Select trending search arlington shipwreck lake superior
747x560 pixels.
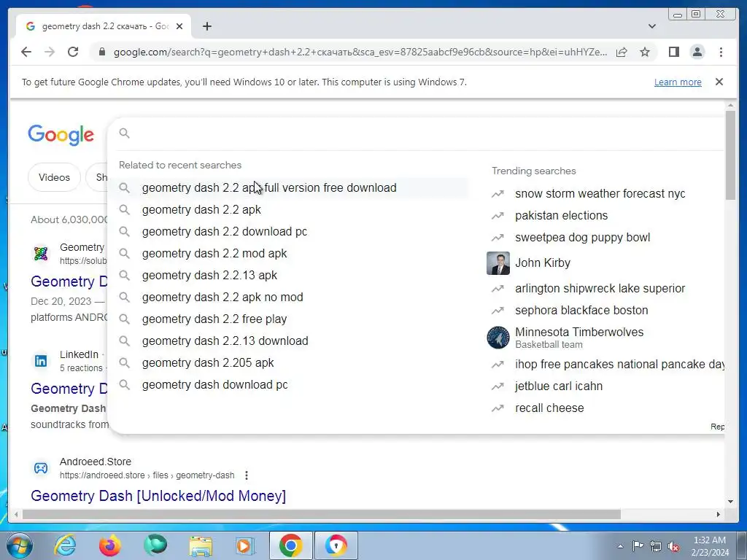(600, 289)
